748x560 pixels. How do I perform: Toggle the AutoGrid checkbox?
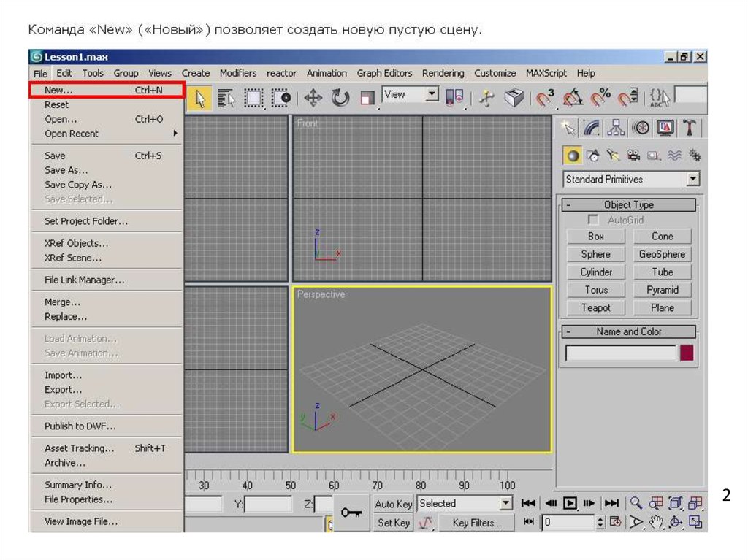tap(593, 220)
